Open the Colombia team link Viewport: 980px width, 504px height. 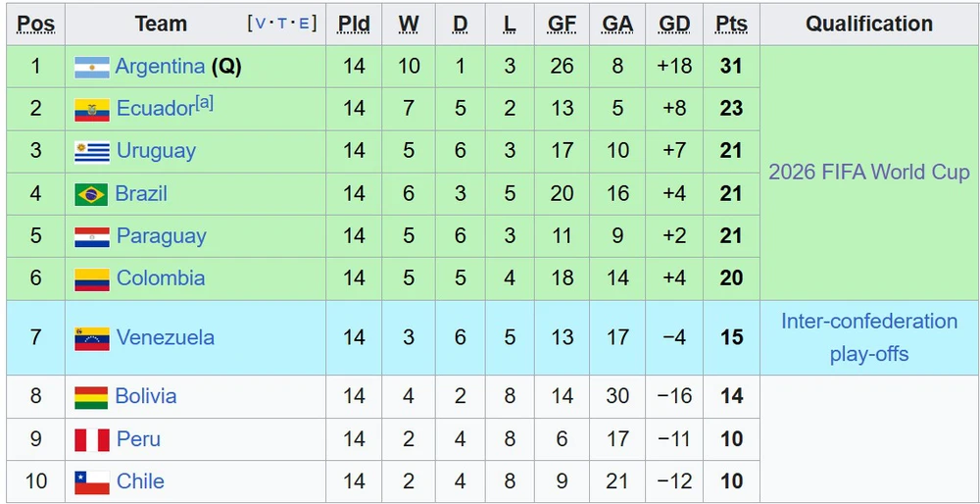pyautogui.click(x=161, y=277)
